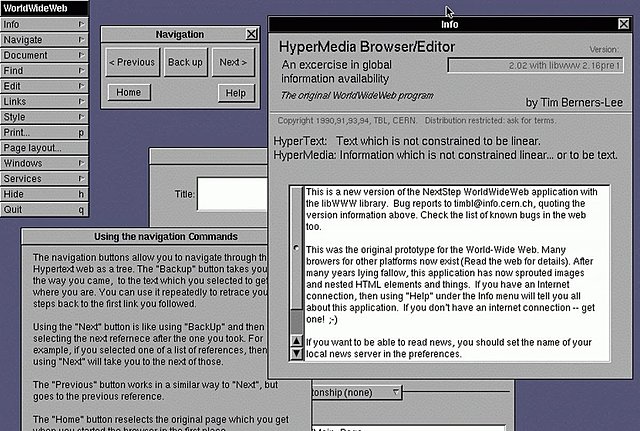
Task: Open the relationship (none) dropdown
Action: (x=357, y=393)
